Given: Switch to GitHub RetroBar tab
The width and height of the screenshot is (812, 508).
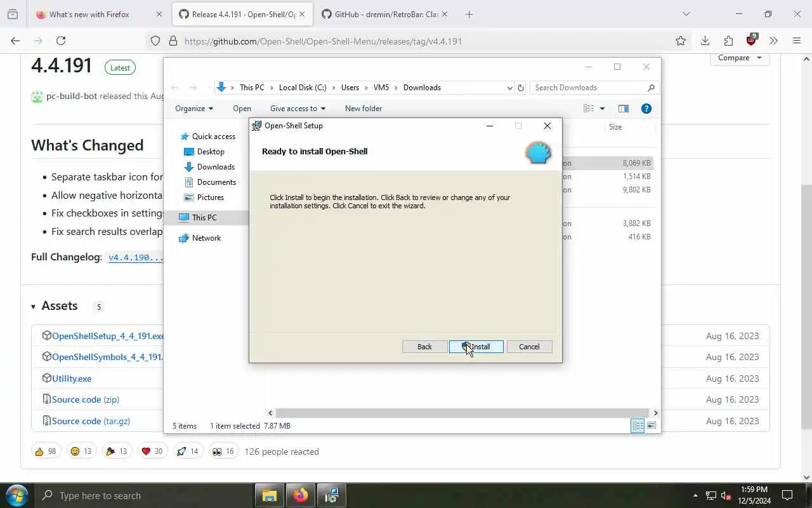Looking at the screenshot, I should coord(385,14).
